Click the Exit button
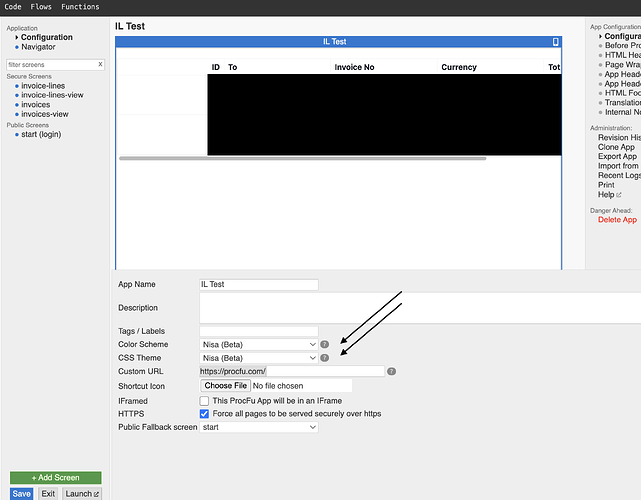This screenshot has width=641, height=500. point(48,494)
